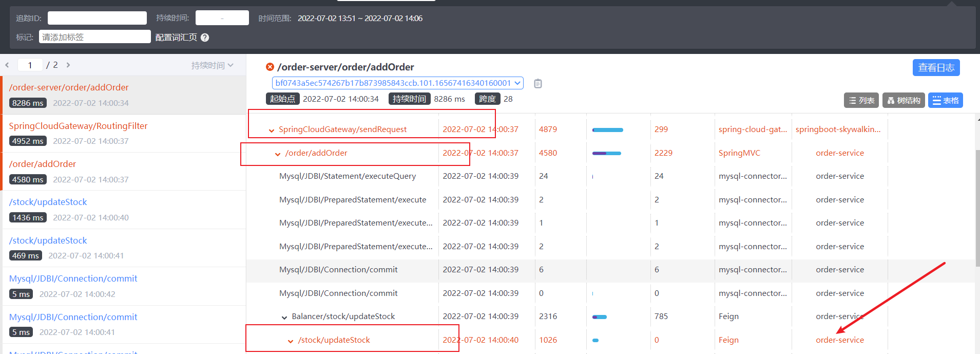Click the 2229 self-duration value
This screenshot has height=354, width=980.
663,153
